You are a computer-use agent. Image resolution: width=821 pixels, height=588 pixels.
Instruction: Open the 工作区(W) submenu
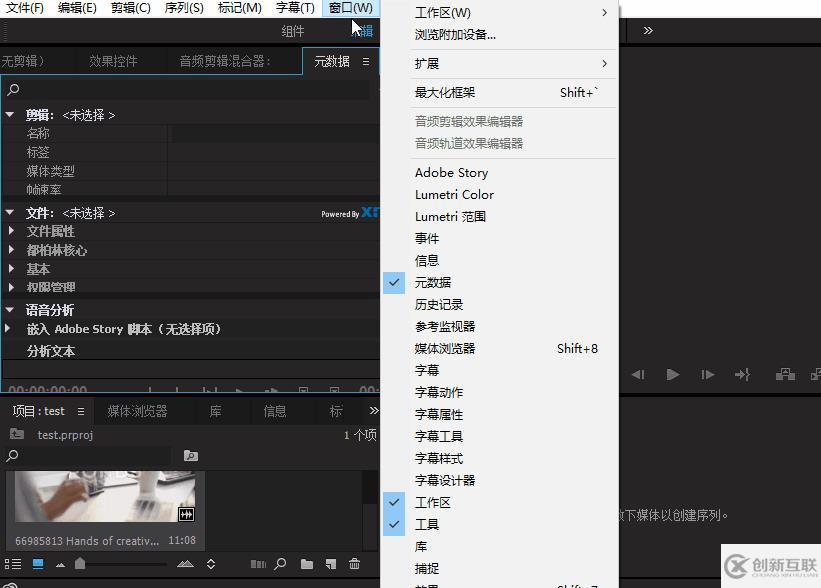pyautogui.click(x=501, y=13)
